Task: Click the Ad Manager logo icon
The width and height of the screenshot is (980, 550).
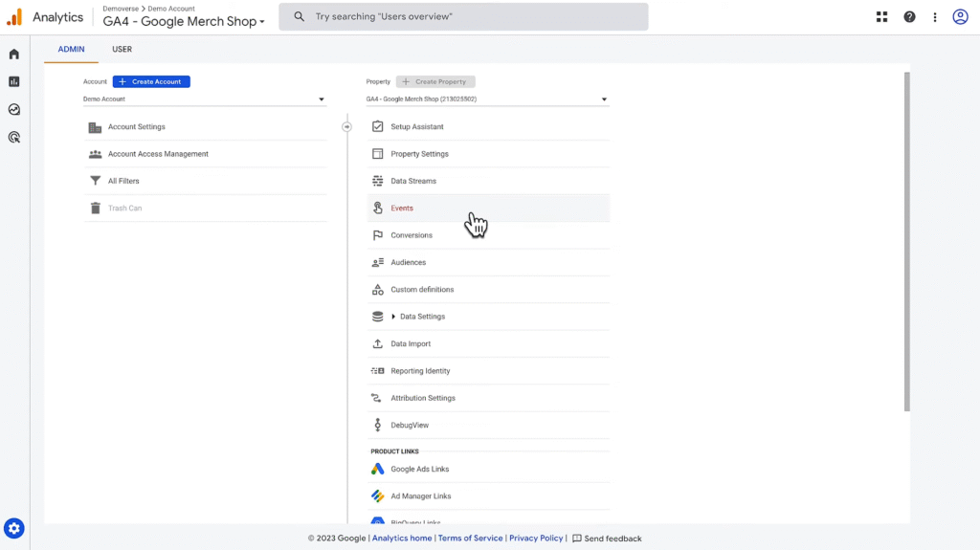Action: [377, 496]
